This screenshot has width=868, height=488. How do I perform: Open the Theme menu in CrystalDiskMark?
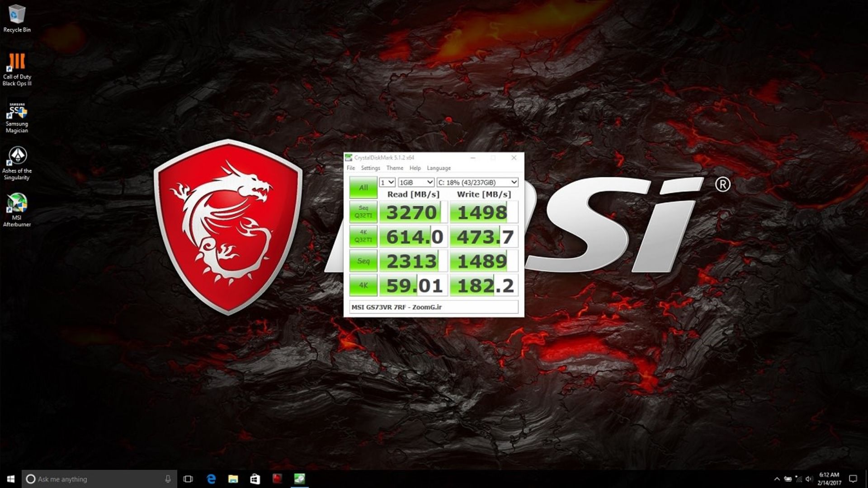(x=395, y=168)
